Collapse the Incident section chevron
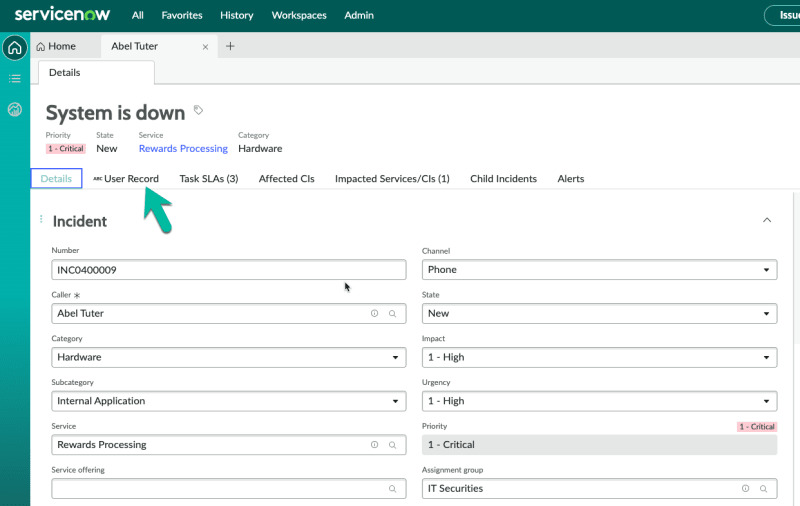This screenshot has width=800, height=506. click(x=767, y=220)
